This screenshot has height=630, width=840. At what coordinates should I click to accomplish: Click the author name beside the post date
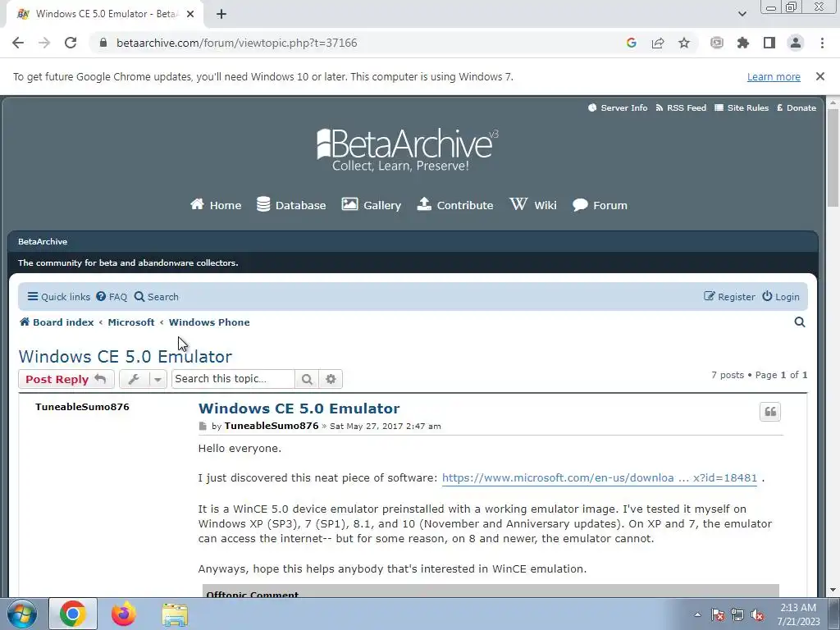(272, 426)
